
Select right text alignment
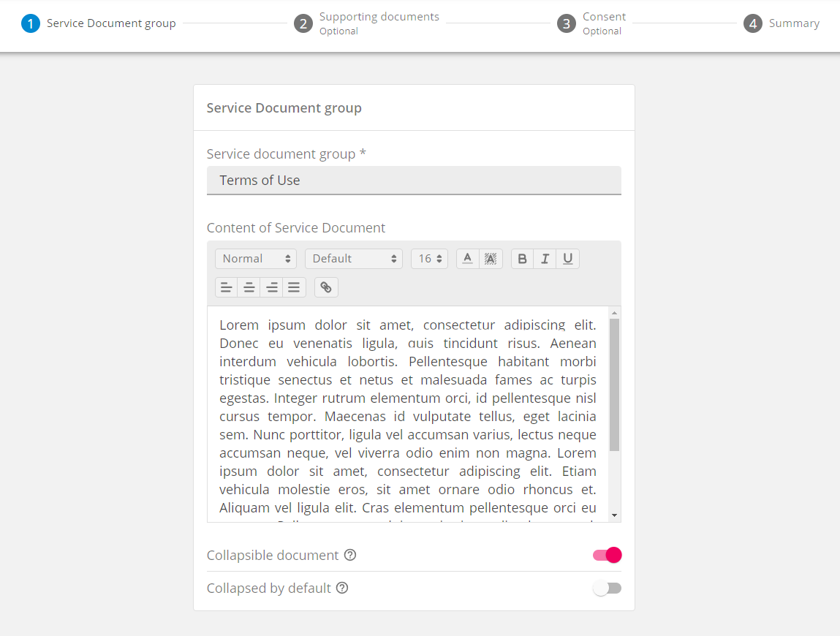point(271,287)
